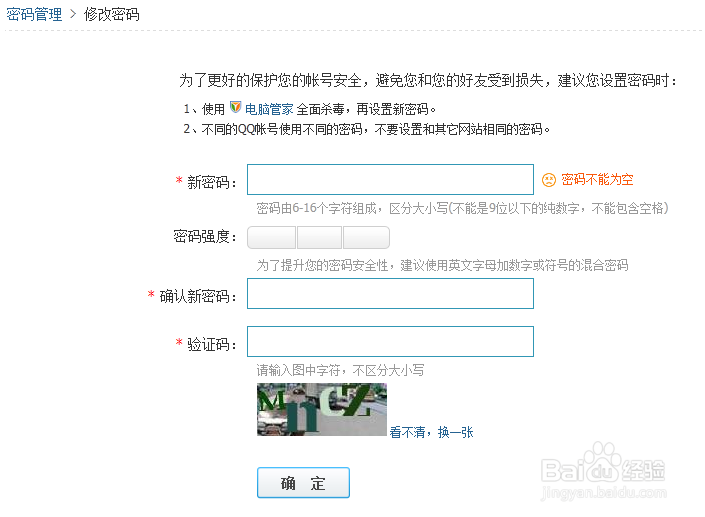Image resolution: width=705 pixels, height=517 pixels.
Task: Focus the 新密码 input field
Action: tap(390, 180)
